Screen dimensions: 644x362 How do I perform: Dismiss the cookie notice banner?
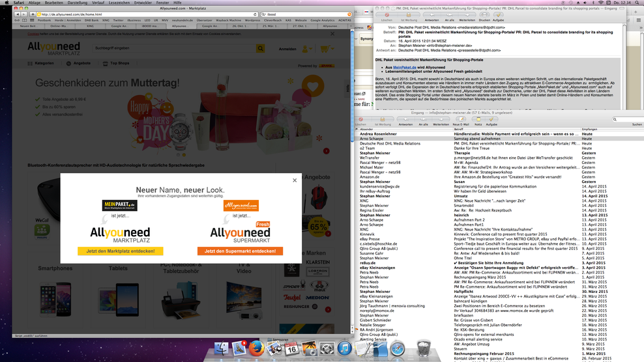(332, 34)
